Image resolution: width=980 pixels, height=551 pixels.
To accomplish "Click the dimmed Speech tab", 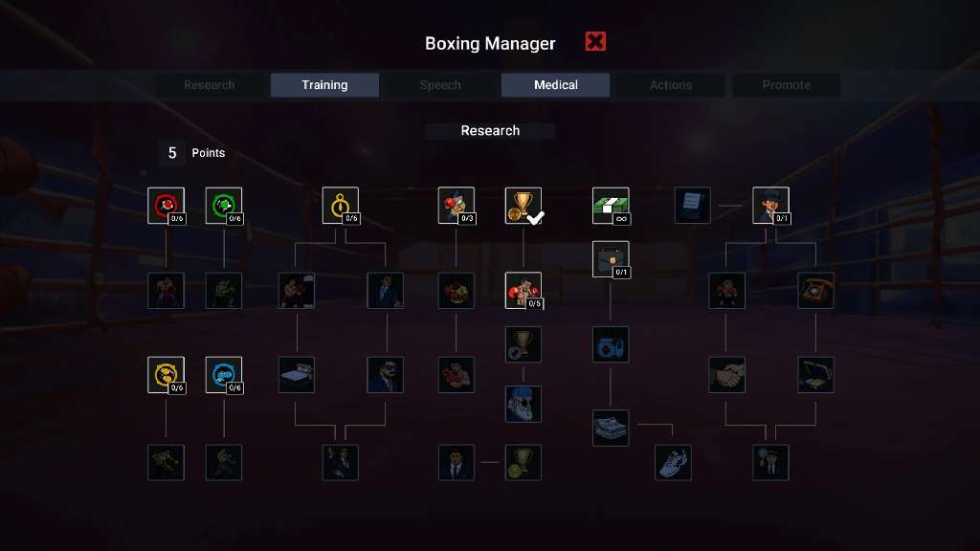I will pyautogui.click(x=440, y=85).
